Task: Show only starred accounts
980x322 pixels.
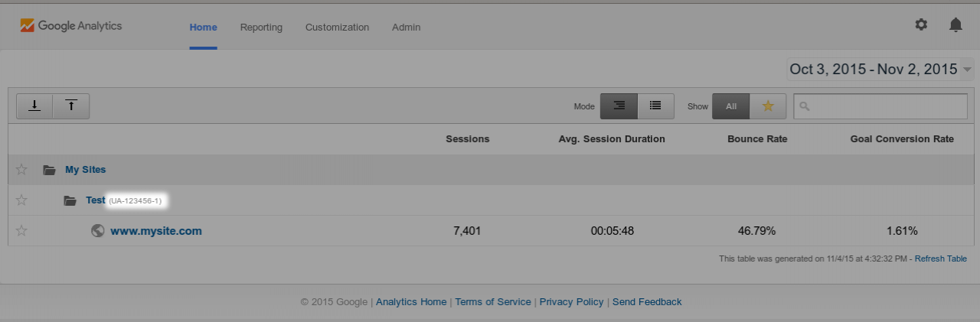Action: click(x=768, y=106)
